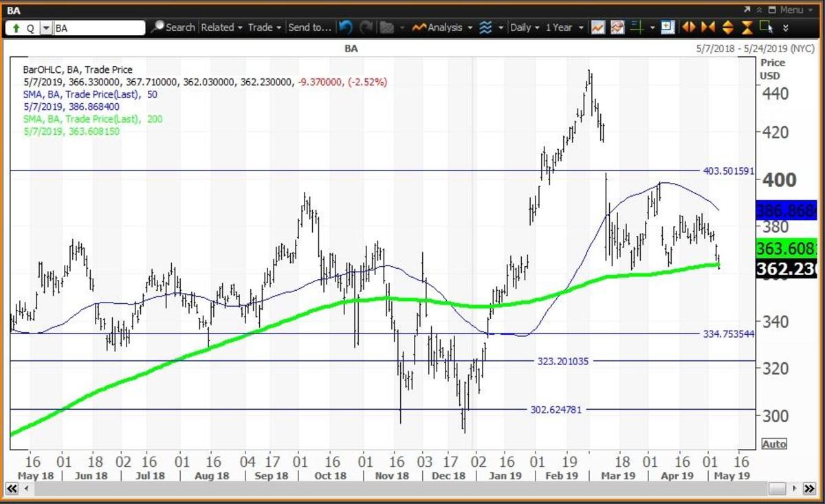
Task: Click the zoom-in plus selection icon
Action: point(667,28)
